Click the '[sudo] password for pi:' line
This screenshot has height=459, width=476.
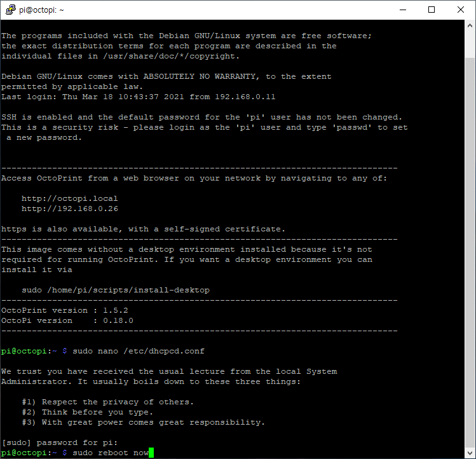click(60, 442)
